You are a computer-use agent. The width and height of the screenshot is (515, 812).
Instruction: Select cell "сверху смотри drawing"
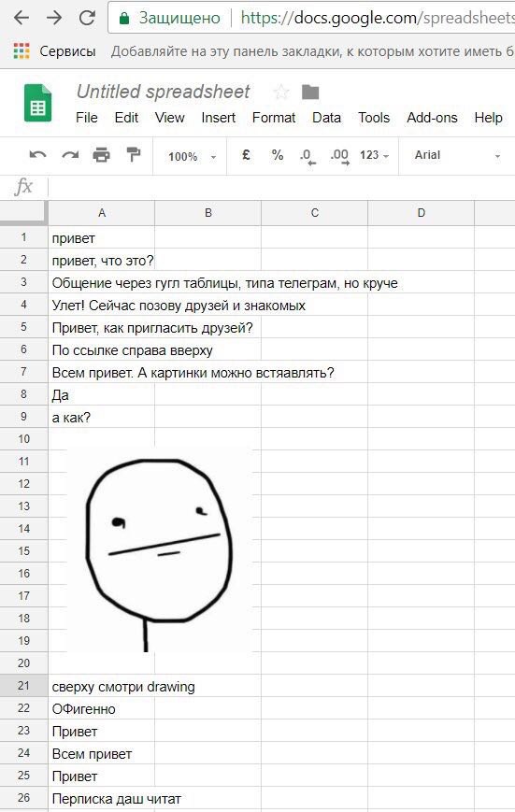(x=102, y=686)
